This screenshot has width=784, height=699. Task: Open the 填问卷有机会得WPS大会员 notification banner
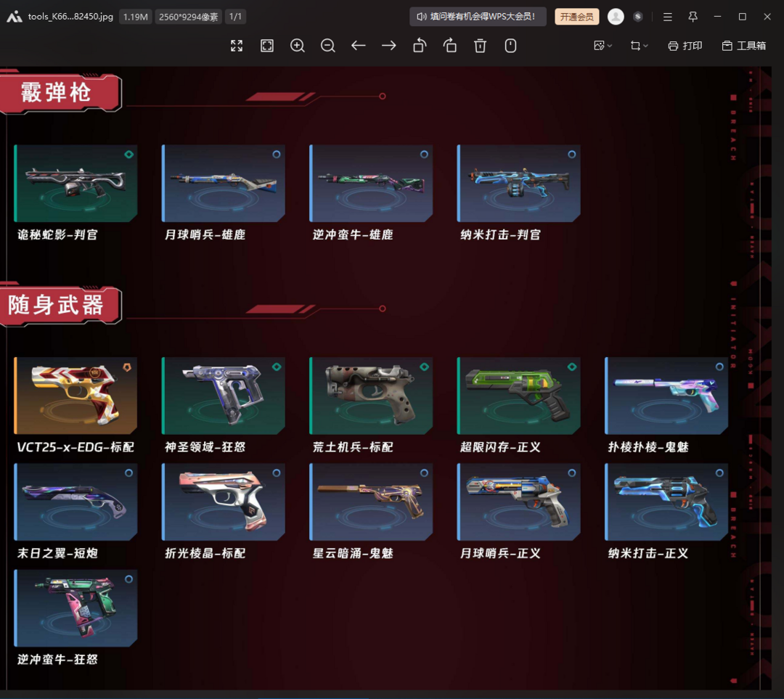[478, 17]
